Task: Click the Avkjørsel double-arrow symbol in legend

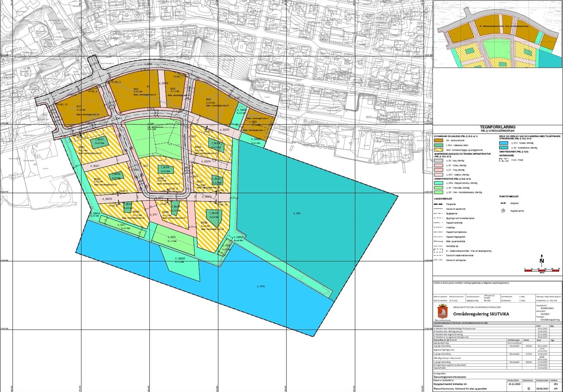Action: (x=504, y=203)
